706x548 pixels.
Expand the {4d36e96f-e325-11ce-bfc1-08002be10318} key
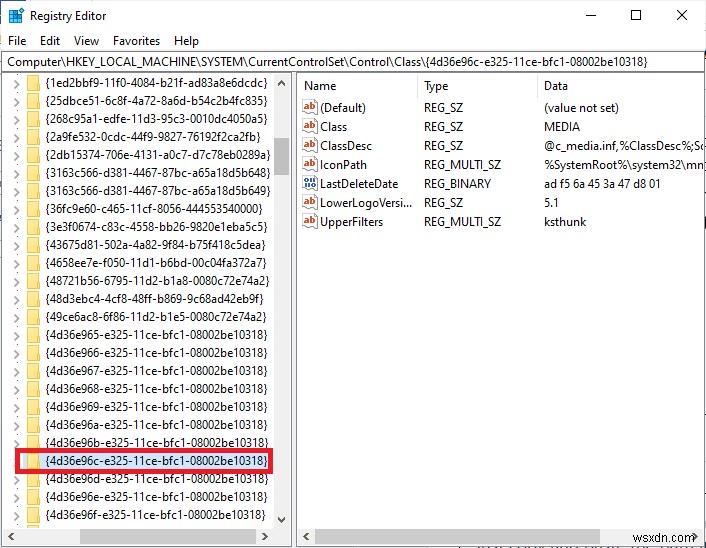point(17,516)
